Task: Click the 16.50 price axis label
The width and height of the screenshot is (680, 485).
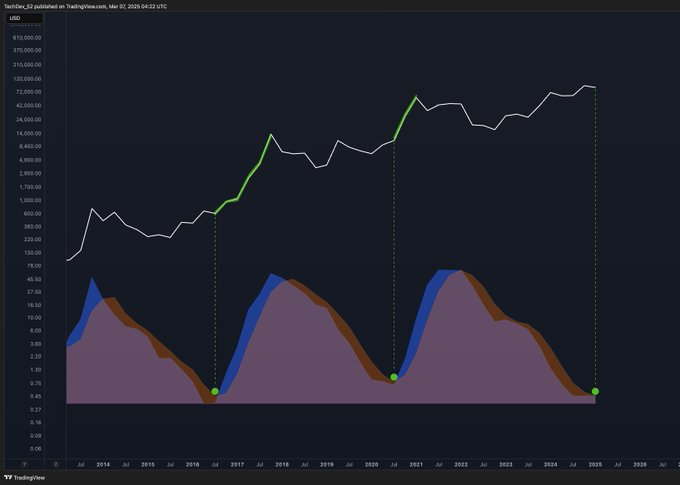Action: pyautogui.click(x=35, y=305)
